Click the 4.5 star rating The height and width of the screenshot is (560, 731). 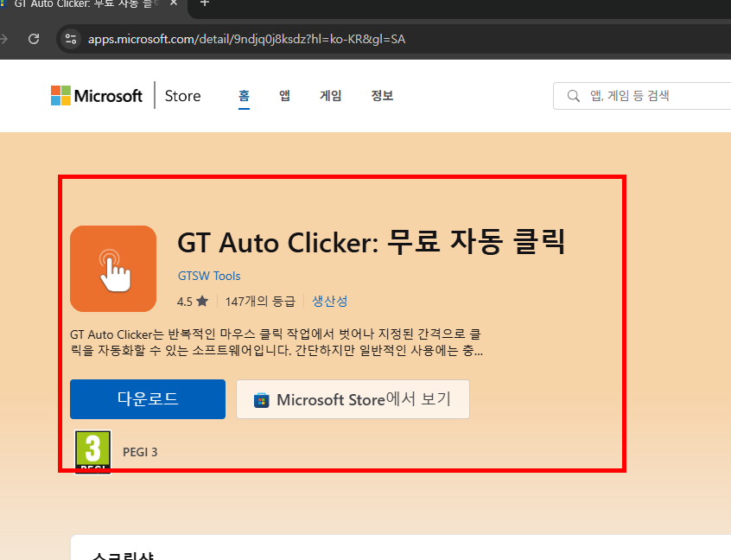pyautogui.click(x=193, y=302)
